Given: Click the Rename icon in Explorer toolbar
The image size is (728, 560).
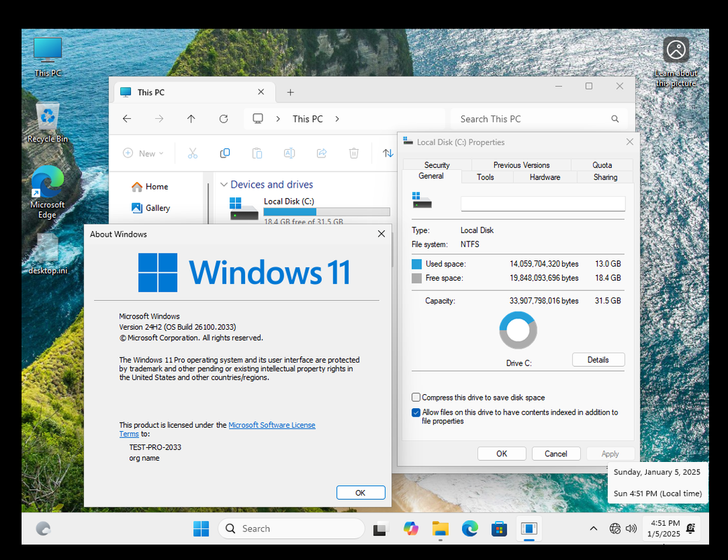Looking at the screenshot, I should (x=289, y=153).
